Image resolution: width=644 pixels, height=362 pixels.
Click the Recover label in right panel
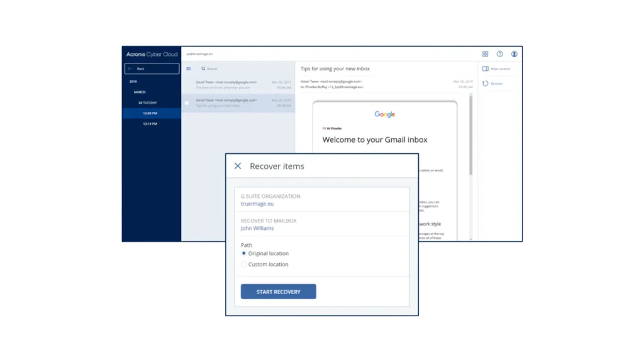(497, 84)
